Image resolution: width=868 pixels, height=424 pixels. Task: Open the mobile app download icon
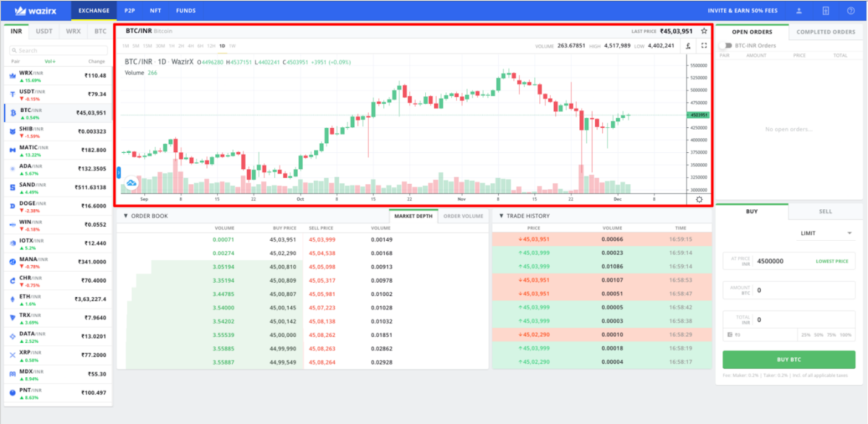825,11
